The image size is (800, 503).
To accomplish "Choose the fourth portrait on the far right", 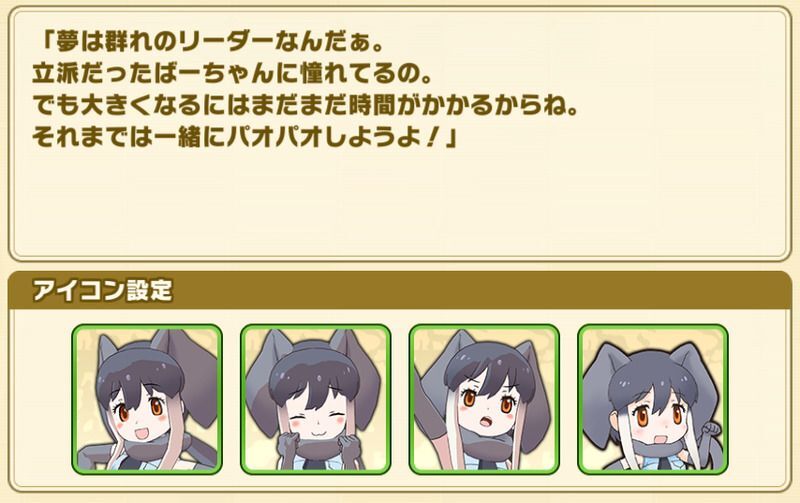I will click(x=653, y=399).
